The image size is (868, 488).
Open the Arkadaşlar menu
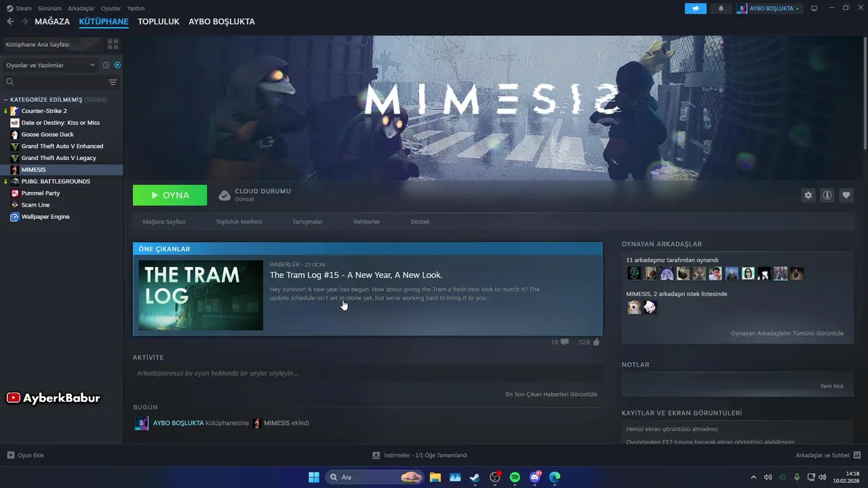coord(81,8)
